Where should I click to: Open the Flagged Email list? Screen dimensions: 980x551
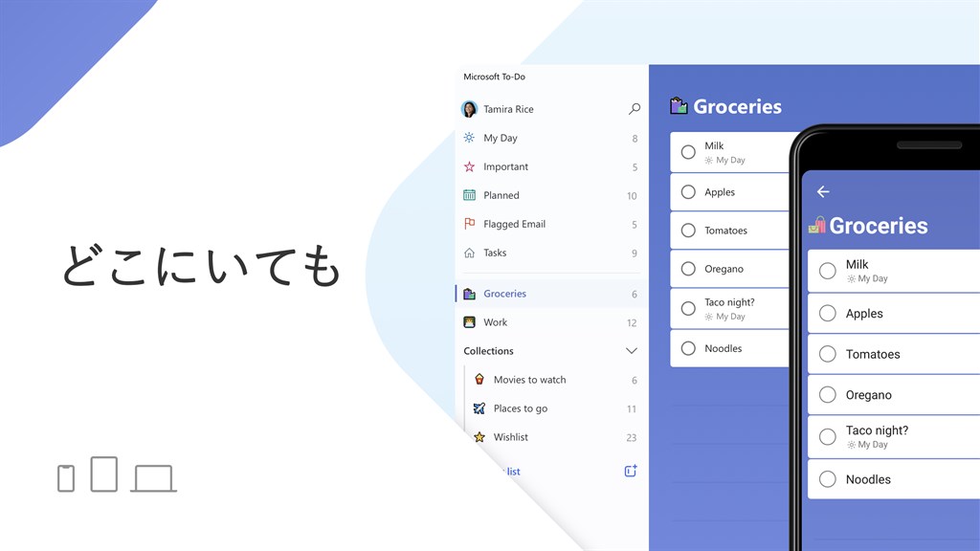coord(550,224)
